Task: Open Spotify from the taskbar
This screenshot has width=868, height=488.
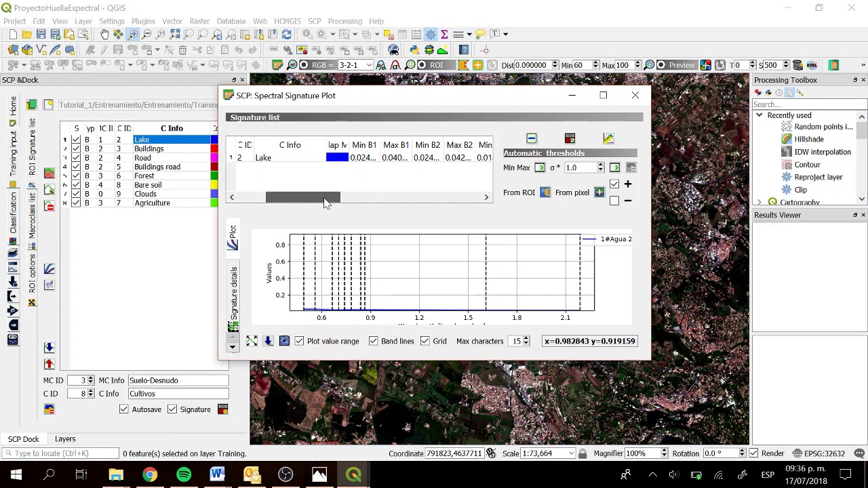Action: (x=184, y=474)
